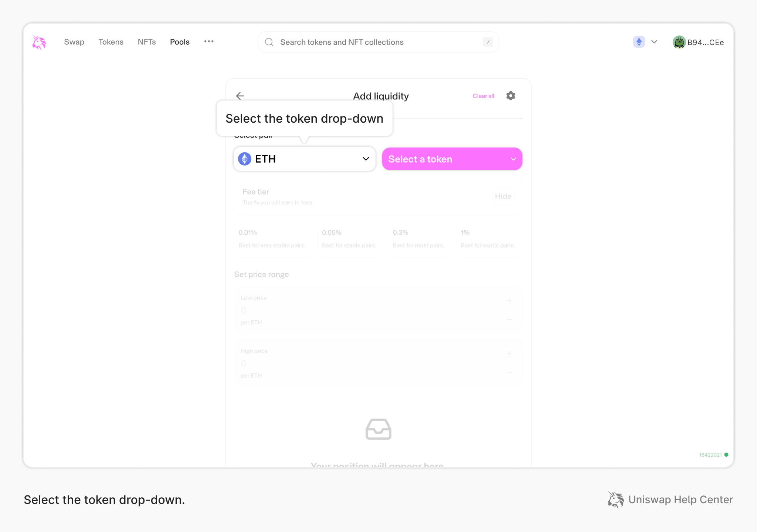Open the three-dot more menu
757x532 pixels.
point(209,41)
